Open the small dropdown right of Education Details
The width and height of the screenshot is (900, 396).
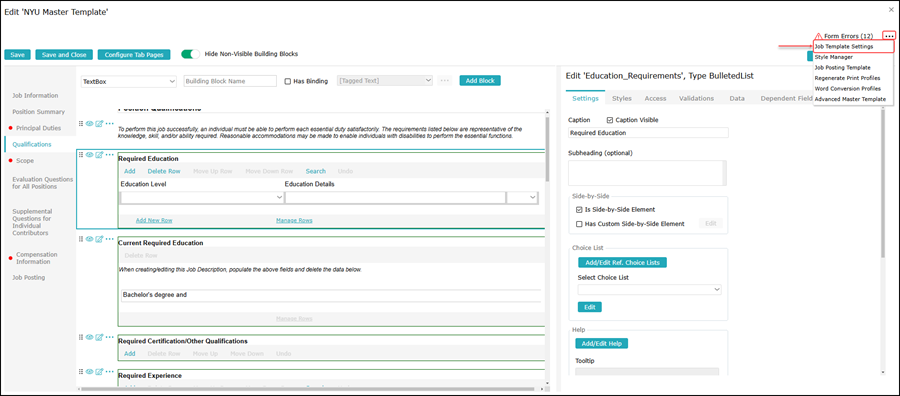pyautogui.click(x=522, y=197)
